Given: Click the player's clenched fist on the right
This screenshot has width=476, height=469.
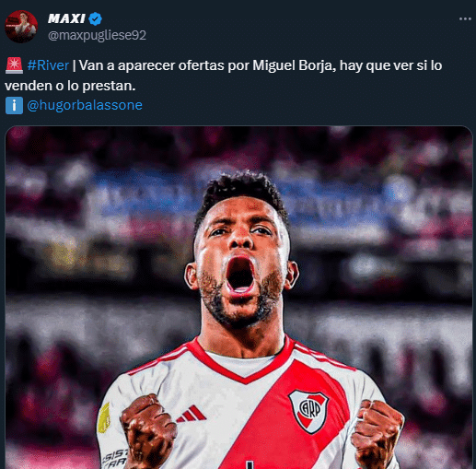Looking at the screenshot, I should [x=377, y=433].
